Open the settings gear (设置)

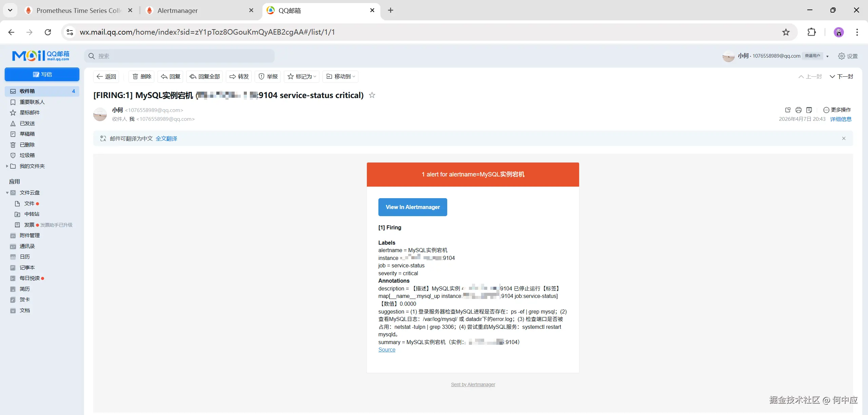click(x=842, y=56)
